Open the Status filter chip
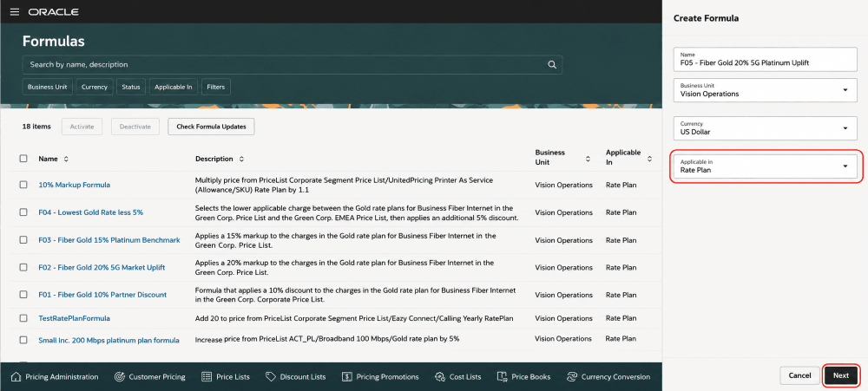Screen dimensions: 868x391 pyautogui.click(x=131, y=87)
